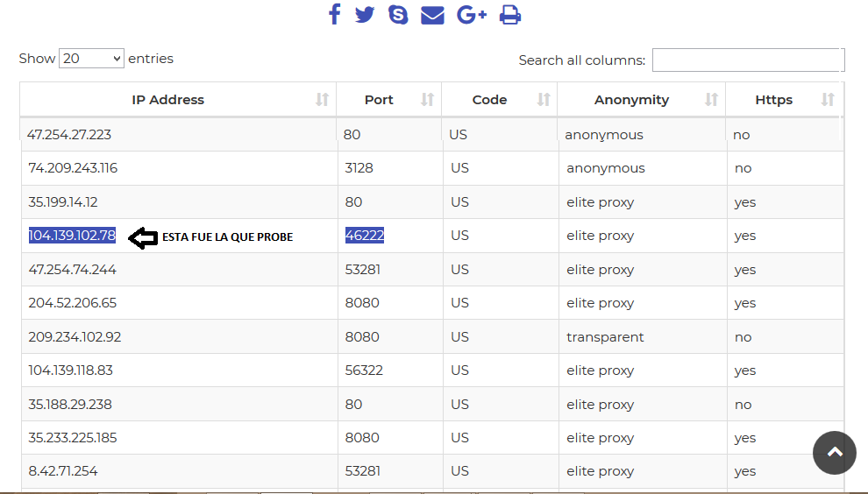
Task: Click the scroll-to-top arrow button
Action: (x=834, y=453)
